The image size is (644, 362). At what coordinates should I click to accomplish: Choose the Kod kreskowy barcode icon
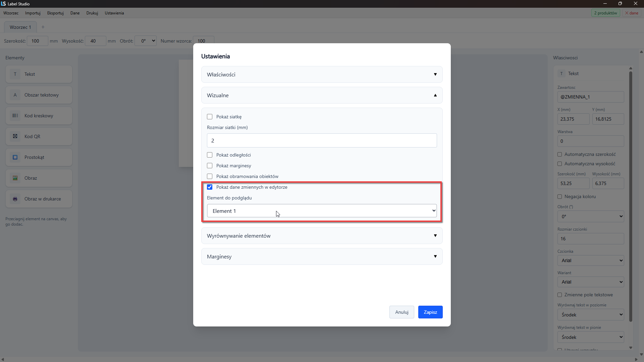point(15,116)
